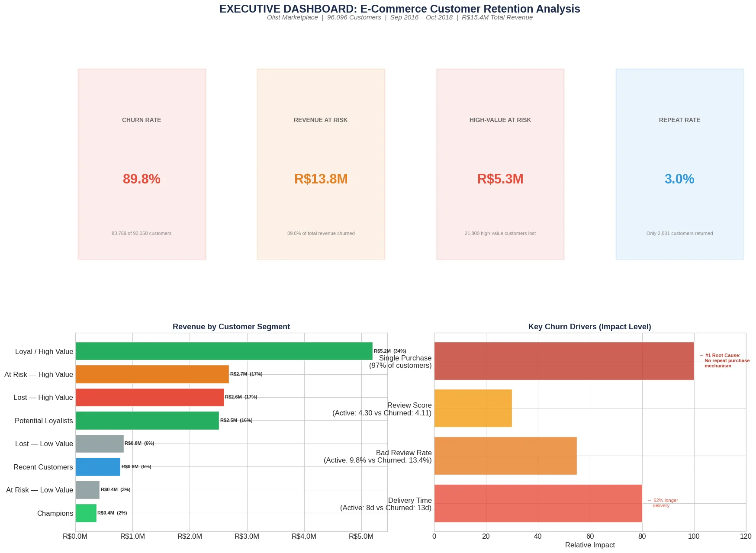
Task: Click the R$13.8M revenue value
Action: (321, 179)
